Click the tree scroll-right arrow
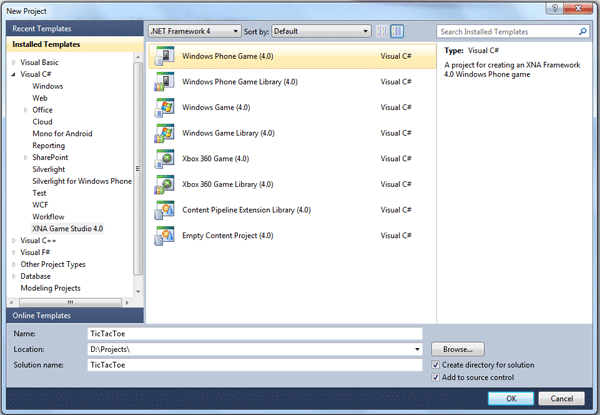600x415 pixels. [127, 303]
